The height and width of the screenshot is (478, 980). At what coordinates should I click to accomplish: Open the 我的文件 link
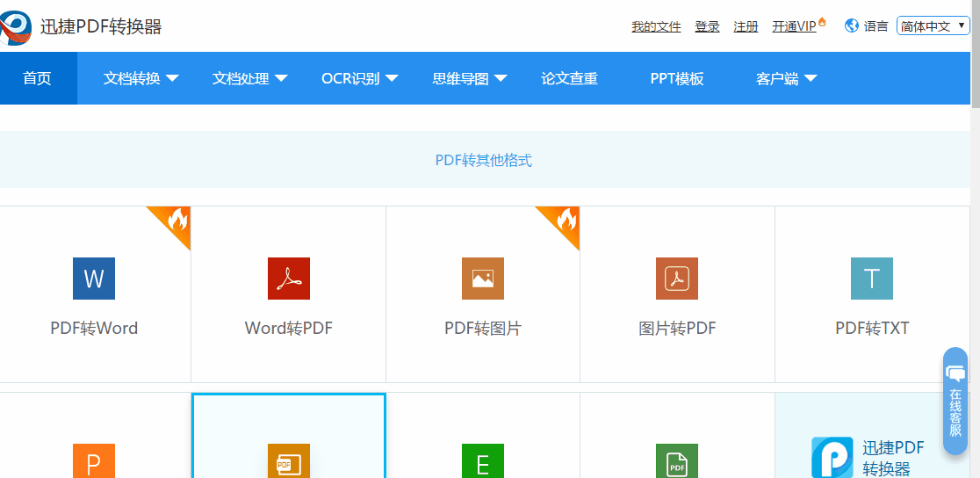(656, 26)
